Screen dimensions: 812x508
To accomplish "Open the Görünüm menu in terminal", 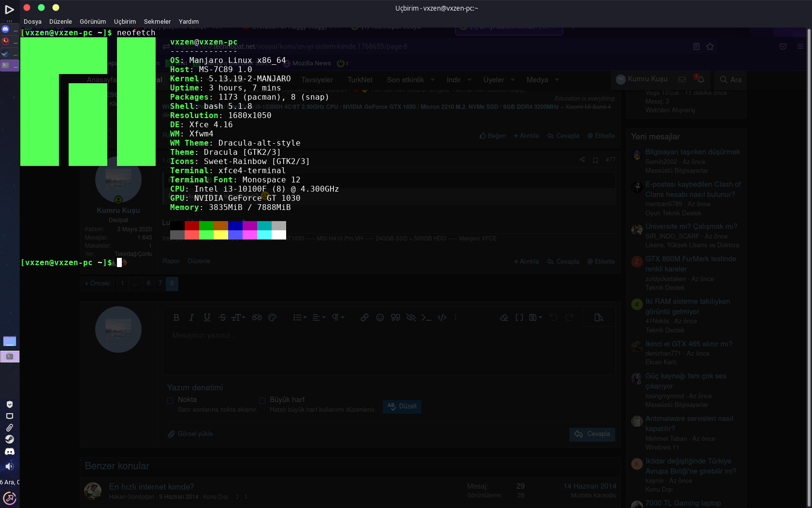I will [92, 22].
